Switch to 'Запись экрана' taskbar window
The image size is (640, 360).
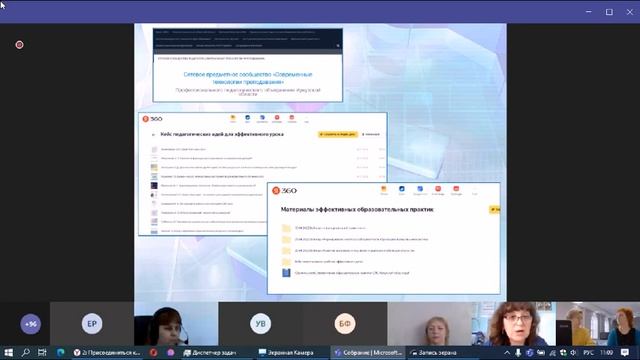coord(433,352)
